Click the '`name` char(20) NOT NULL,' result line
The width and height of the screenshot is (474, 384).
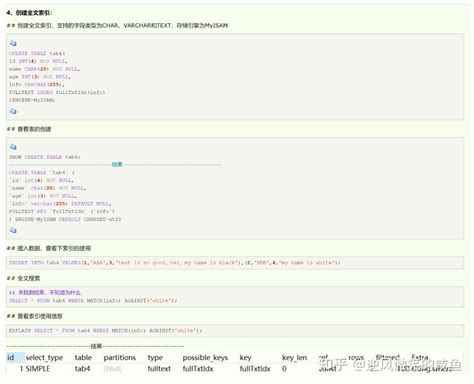point(48,188)
